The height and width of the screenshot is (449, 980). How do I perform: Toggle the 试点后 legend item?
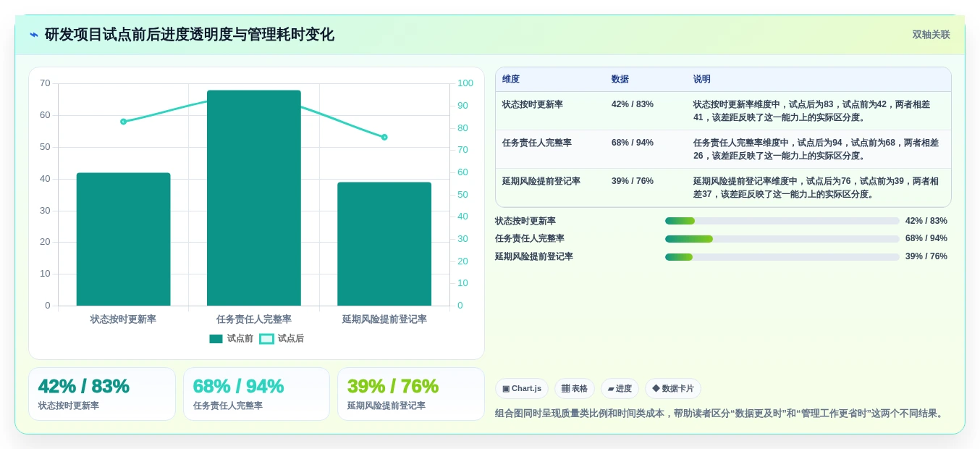(x=282, y=338)
